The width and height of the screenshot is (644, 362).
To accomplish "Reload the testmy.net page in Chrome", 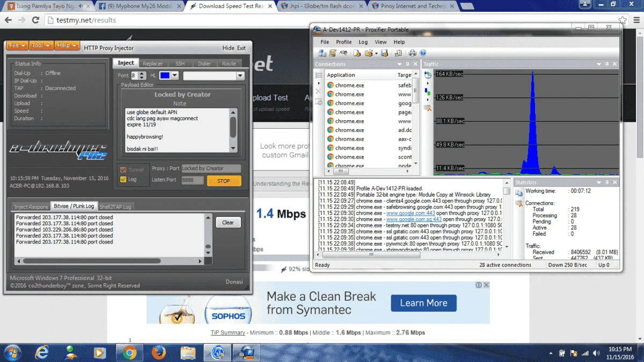I will [35, 20].
